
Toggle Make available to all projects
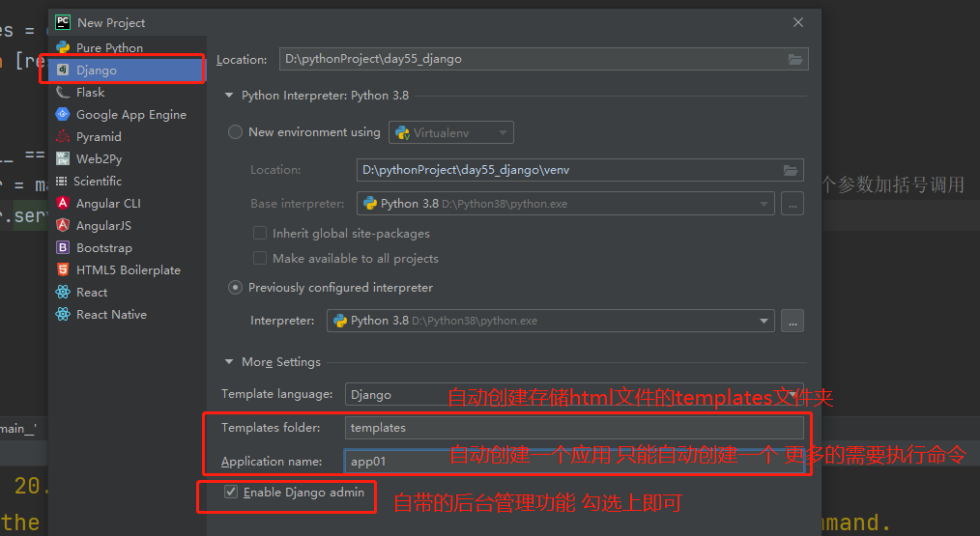coord(259,258)
